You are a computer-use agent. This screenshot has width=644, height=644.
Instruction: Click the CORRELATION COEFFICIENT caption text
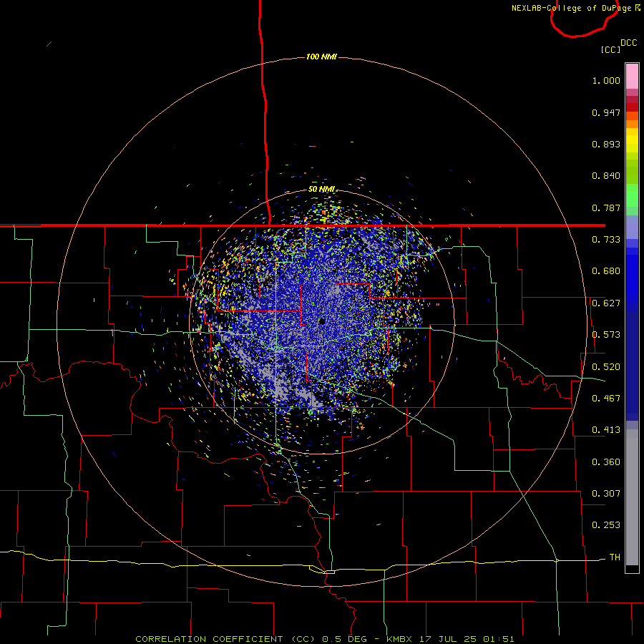pos(209,639)
